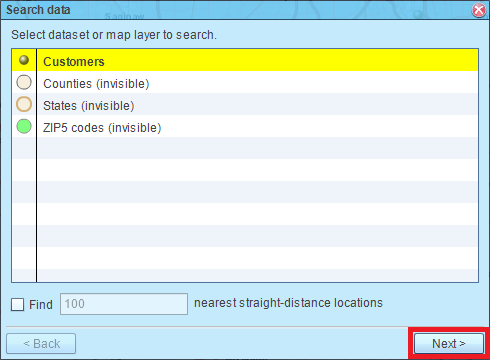Select Counties (invisible) layer
Viewport: 490px width, 360px height.
(x=245, y=82)
